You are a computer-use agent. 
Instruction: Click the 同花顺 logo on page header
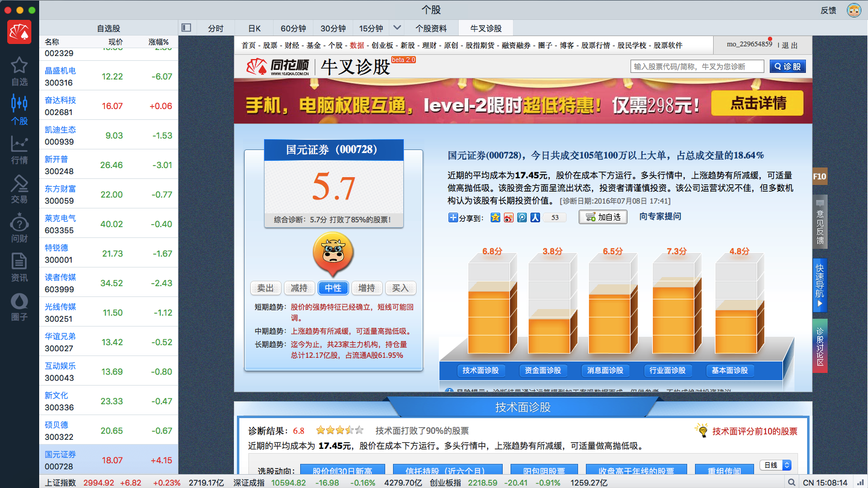click(278, 66)
